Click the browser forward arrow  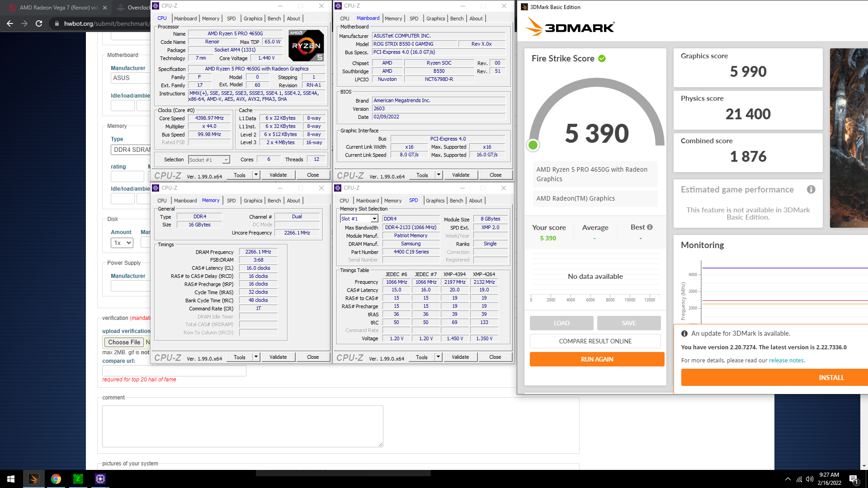coord(24,23)
